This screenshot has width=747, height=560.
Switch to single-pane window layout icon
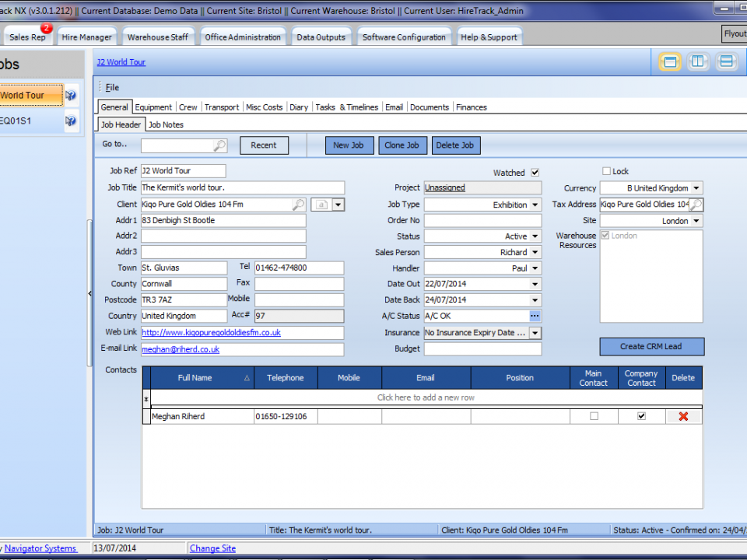(670, 62)
